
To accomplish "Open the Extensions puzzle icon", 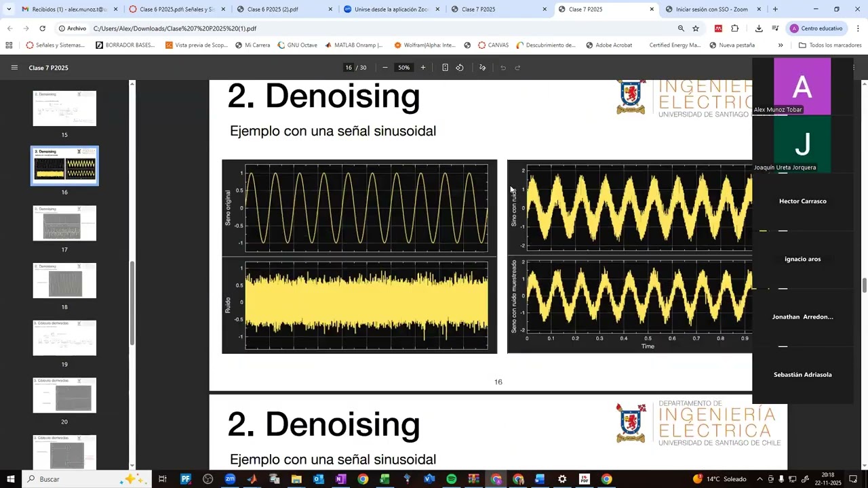I will [x=735, y=28].
